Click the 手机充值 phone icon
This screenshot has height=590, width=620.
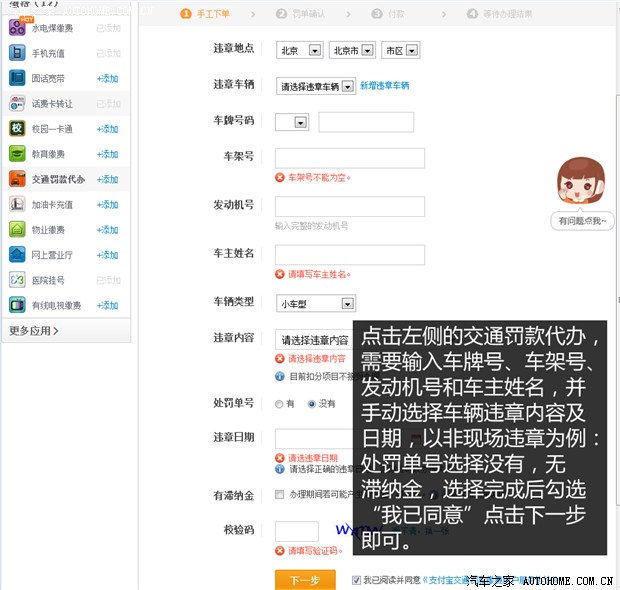pyautogui.click(x=17, y=53)
